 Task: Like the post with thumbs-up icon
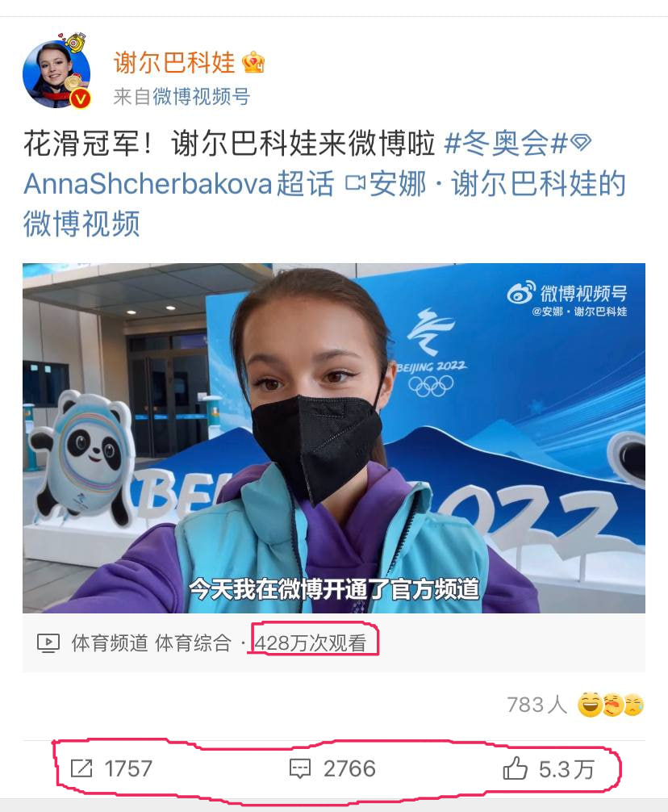(x=515, y=768)
